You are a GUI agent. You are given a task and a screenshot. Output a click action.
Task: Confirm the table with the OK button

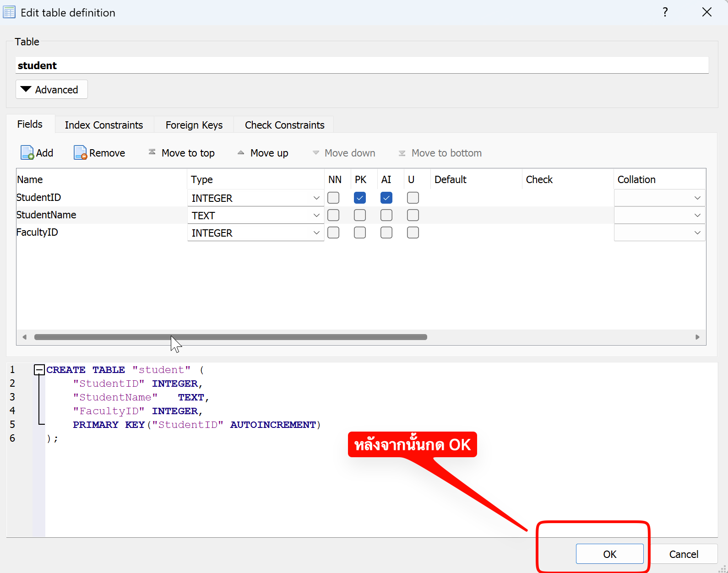point(609,554)
